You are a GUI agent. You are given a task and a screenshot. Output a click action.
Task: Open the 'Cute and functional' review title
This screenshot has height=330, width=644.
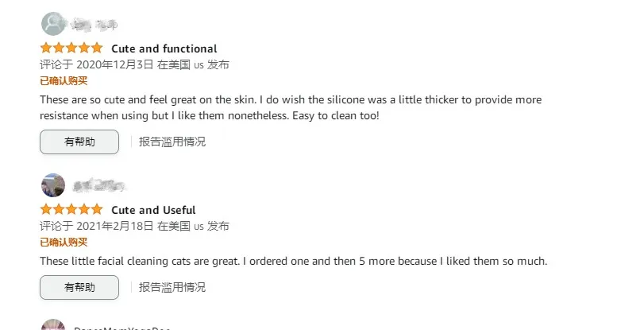click(x=164, y=49)
